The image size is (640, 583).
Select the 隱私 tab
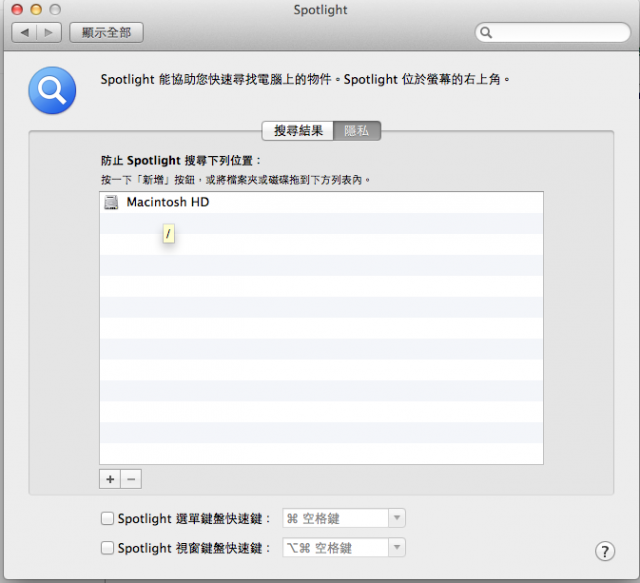click(x=357, y=131)
